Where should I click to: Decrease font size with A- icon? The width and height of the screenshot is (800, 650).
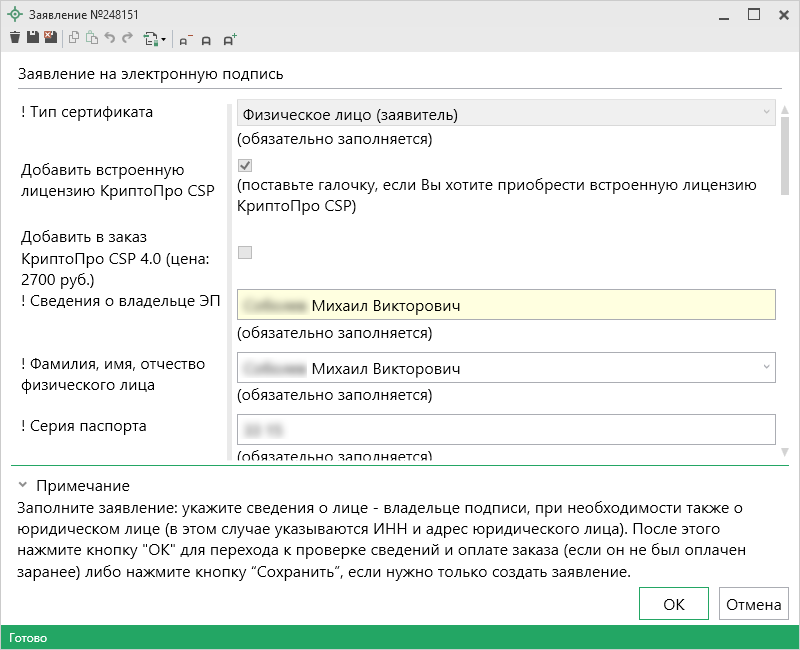(185, 40)
